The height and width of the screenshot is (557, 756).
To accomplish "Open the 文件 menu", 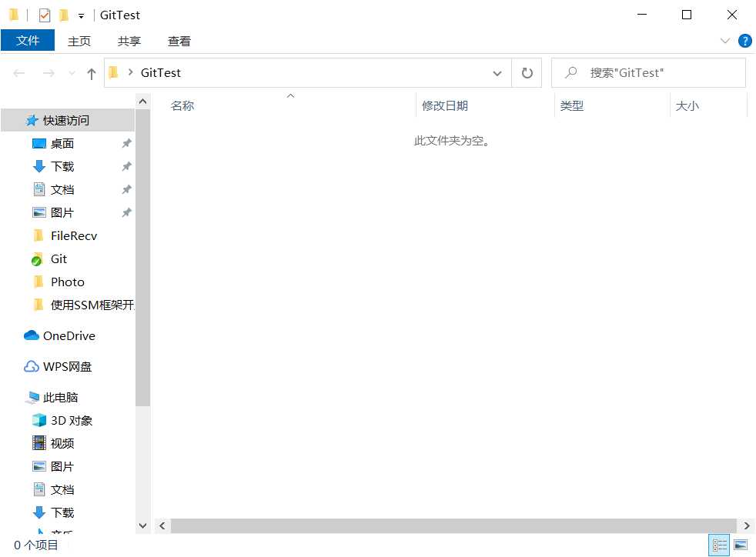I will (28, 41).
